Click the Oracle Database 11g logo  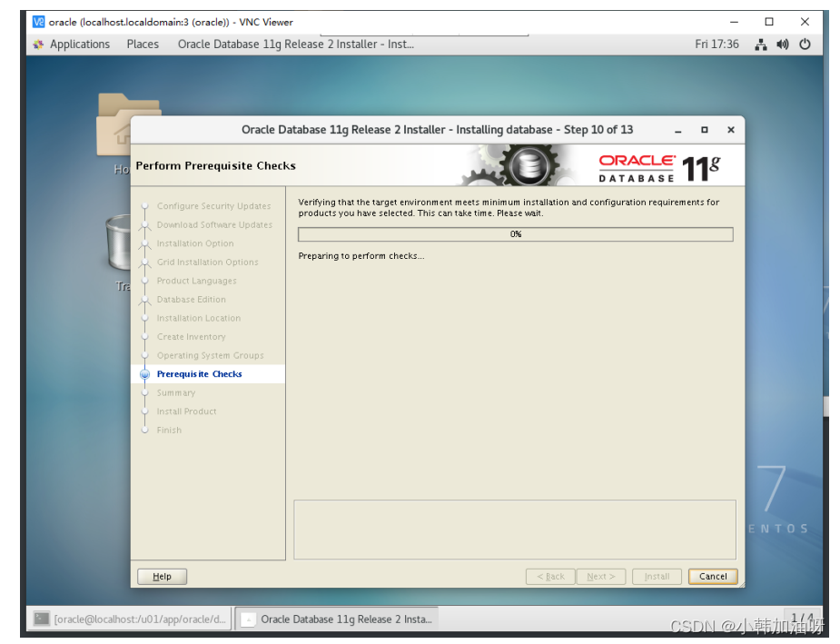coord(659,168)
